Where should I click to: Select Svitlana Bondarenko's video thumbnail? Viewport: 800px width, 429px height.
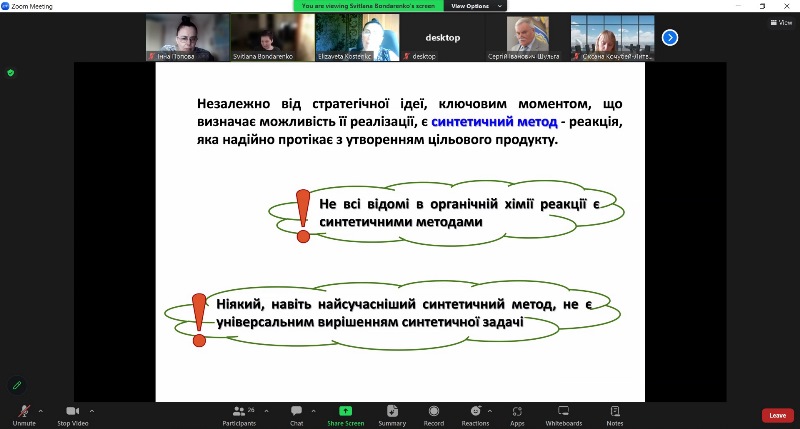click(x=272, y=38)
